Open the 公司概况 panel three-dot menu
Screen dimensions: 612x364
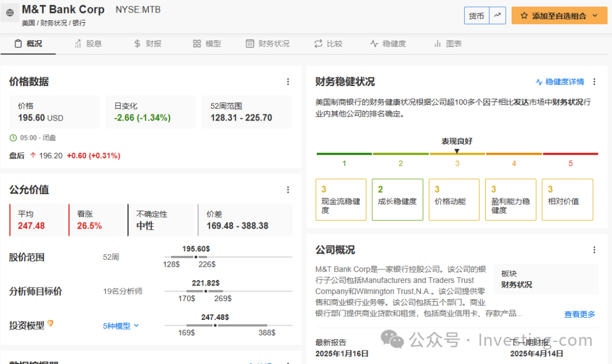[x=594, y=250]
